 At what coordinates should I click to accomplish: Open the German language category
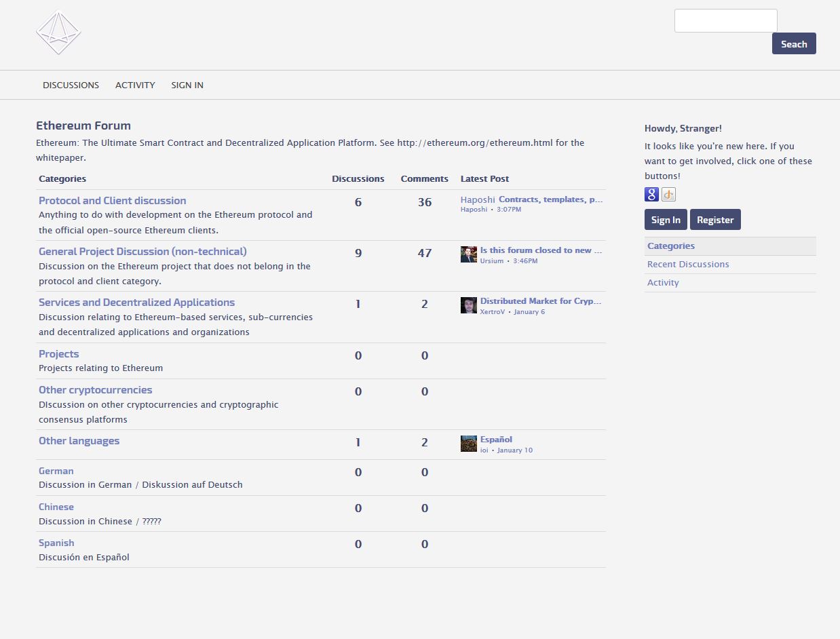click(x=56, y=471)
